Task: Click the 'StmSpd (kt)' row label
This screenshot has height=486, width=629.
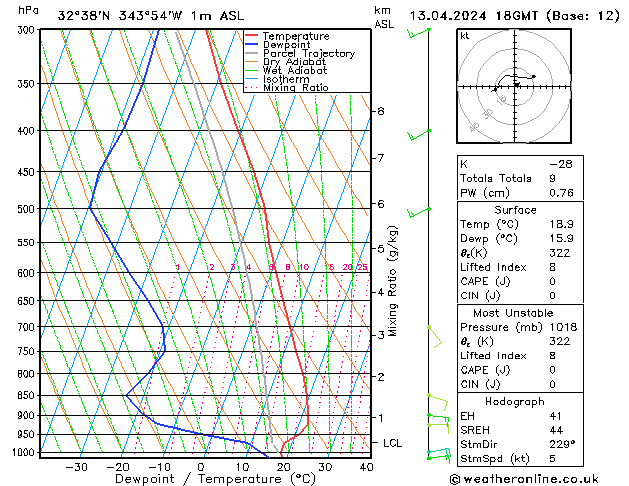Action: click(500, 459)
